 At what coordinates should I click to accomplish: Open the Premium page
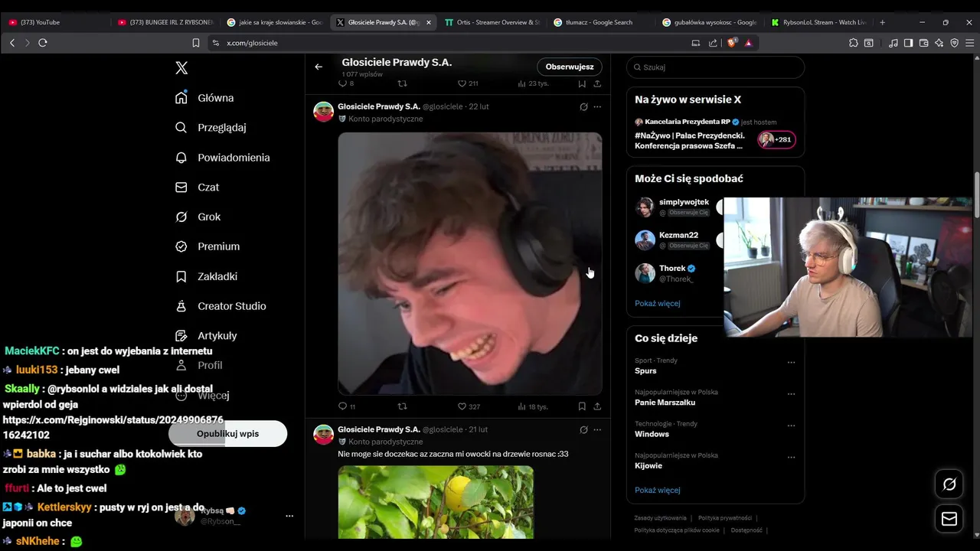207,246
